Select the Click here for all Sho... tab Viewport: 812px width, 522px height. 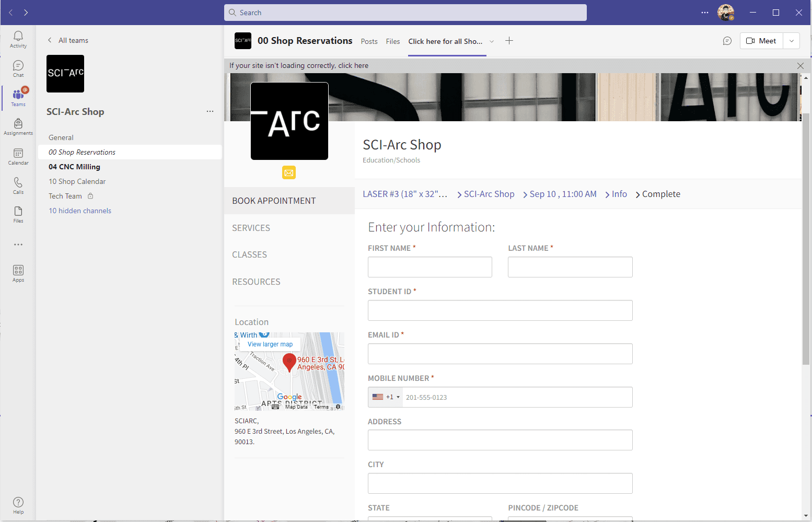[445, 41]
